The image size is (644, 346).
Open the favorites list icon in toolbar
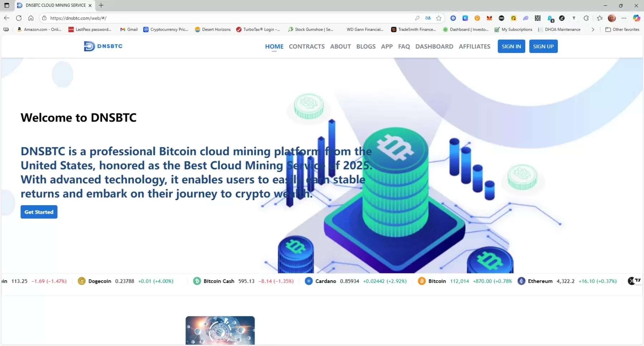(600, 18)
